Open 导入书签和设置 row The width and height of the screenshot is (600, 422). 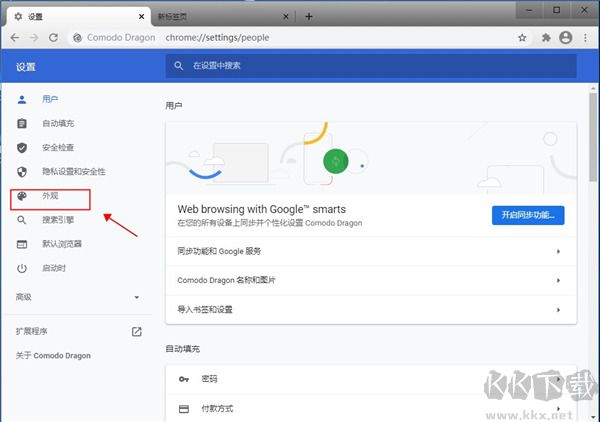click(371, 310)
